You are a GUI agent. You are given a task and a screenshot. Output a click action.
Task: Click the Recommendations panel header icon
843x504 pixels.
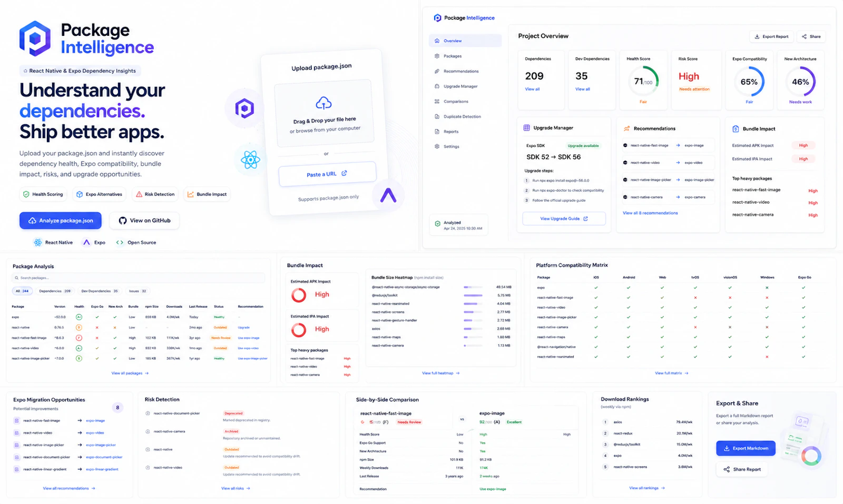click(627, 129)
